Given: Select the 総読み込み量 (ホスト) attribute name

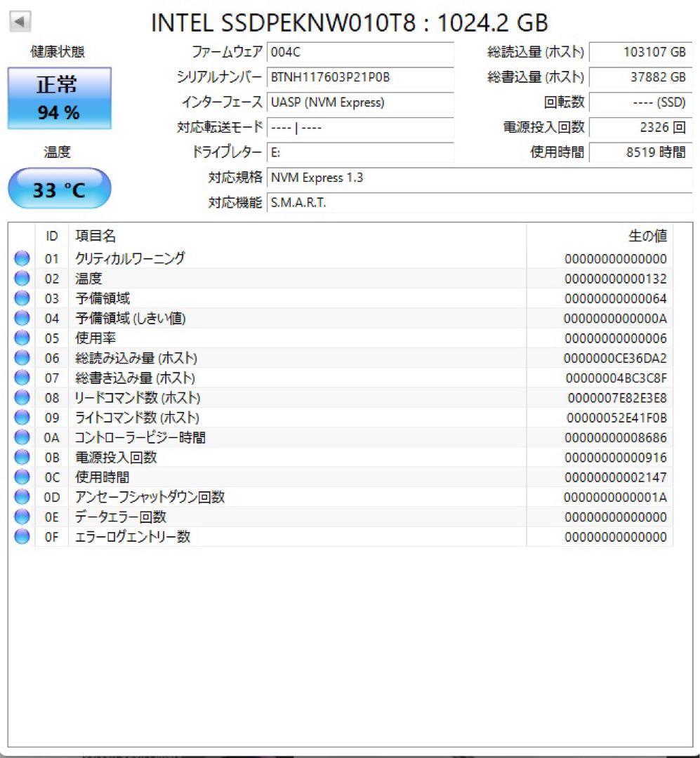Looking at the screenshot, I should pos(136,358).
